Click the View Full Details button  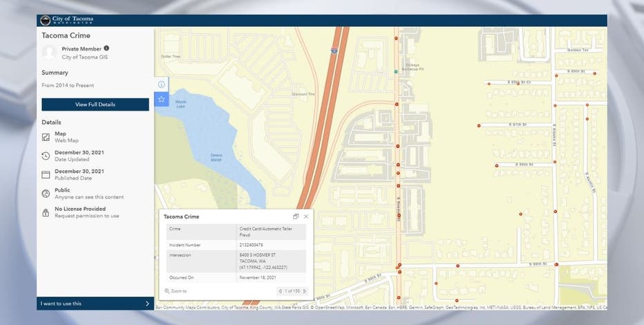[95, 104]
